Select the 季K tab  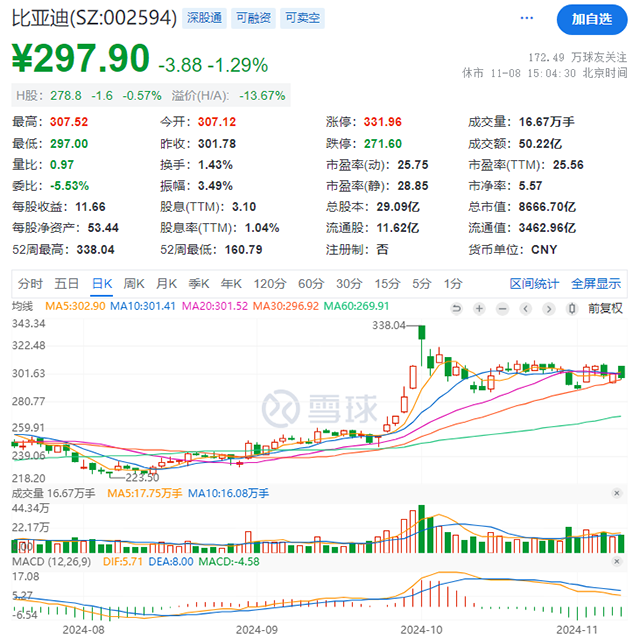[199, 283]
